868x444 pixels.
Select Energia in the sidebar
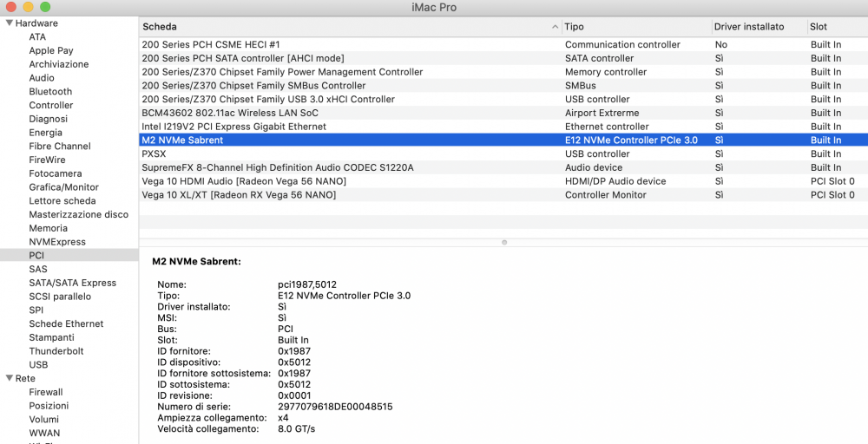coord(45,132)
